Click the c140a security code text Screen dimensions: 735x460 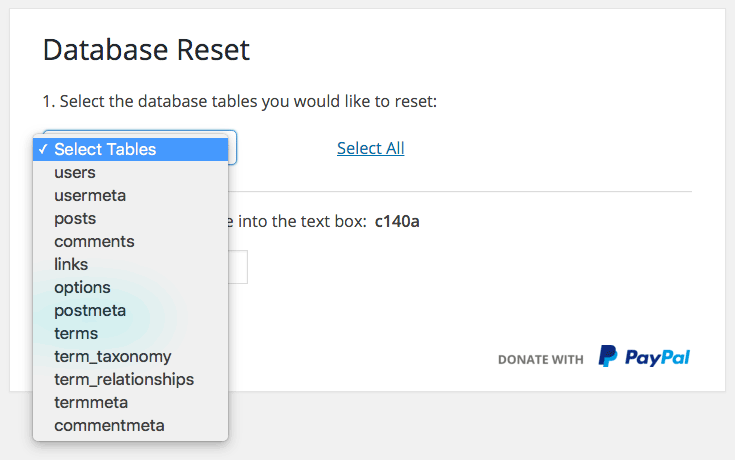[397, 221]
